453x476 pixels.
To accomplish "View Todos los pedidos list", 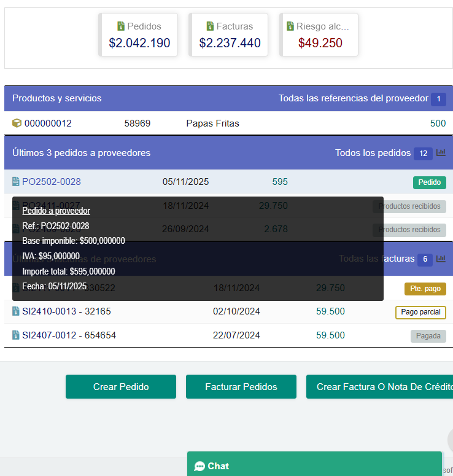I will 373,153.
